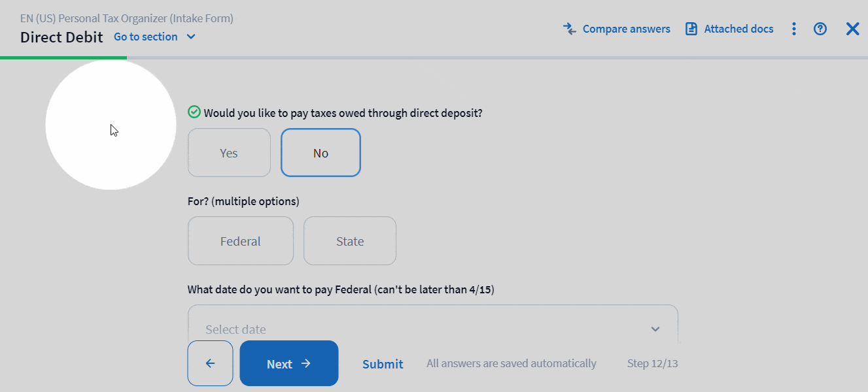Click the green checkmark beside the question
This screenshot has width=868, height=392.
(x=194, y=112)
